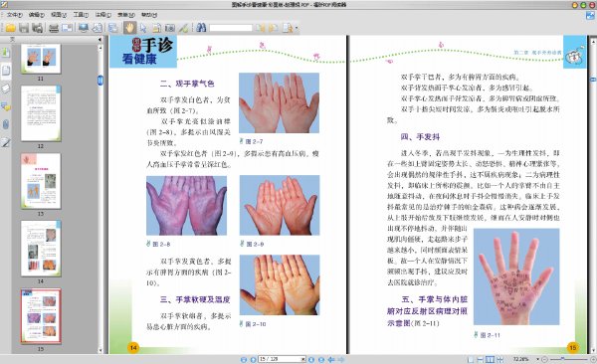The width and height of the screenshot is (597, 364).
Task: Click the binoculars find icon
Action: coord(201,28)
